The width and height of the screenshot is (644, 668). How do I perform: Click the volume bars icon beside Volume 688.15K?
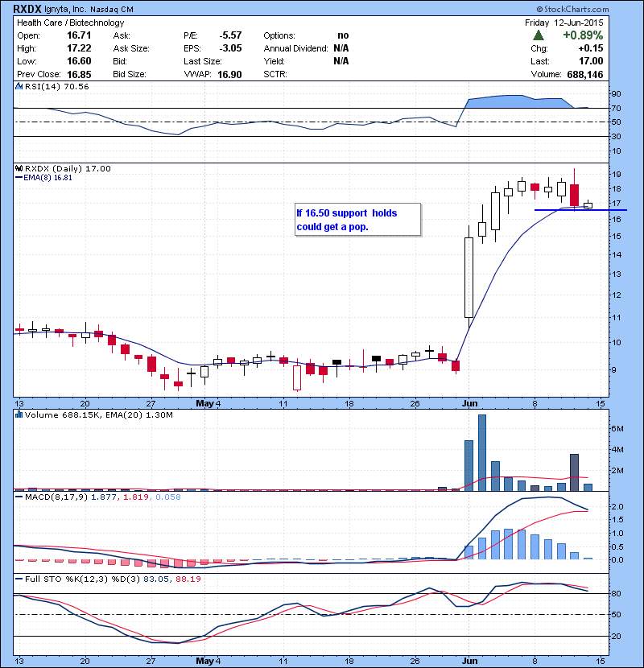point(19,414)
